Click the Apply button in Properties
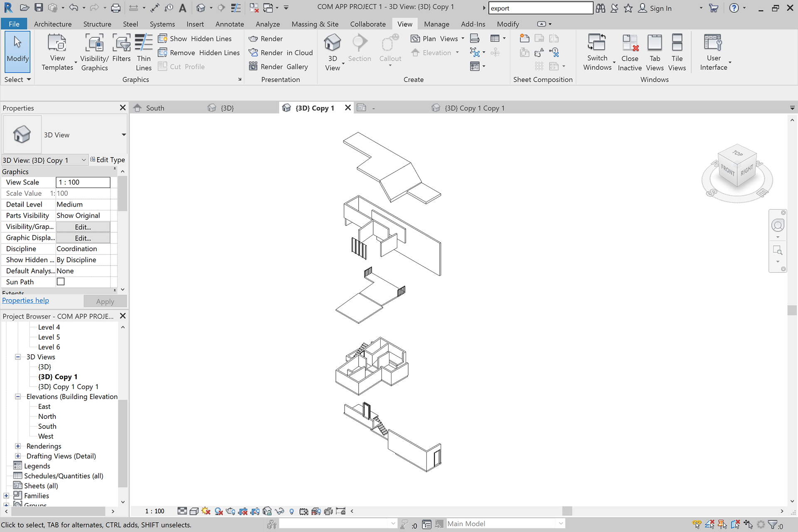This screenshot has width=798, height=532. (105, 301)
